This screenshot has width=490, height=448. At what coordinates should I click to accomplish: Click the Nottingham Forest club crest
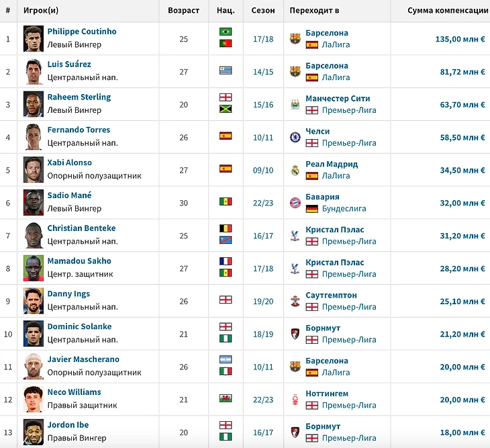[x=295, y=400]
